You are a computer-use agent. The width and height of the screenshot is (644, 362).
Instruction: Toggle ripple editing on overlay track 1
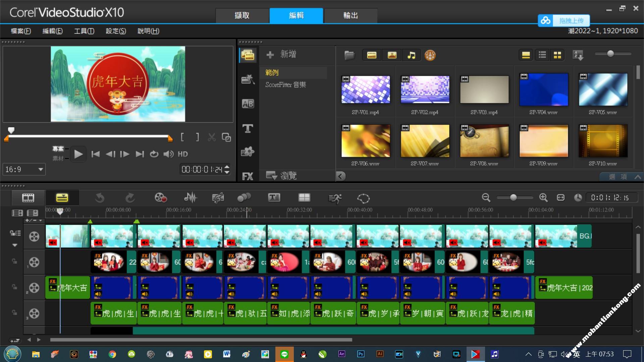tap(14, 261)
